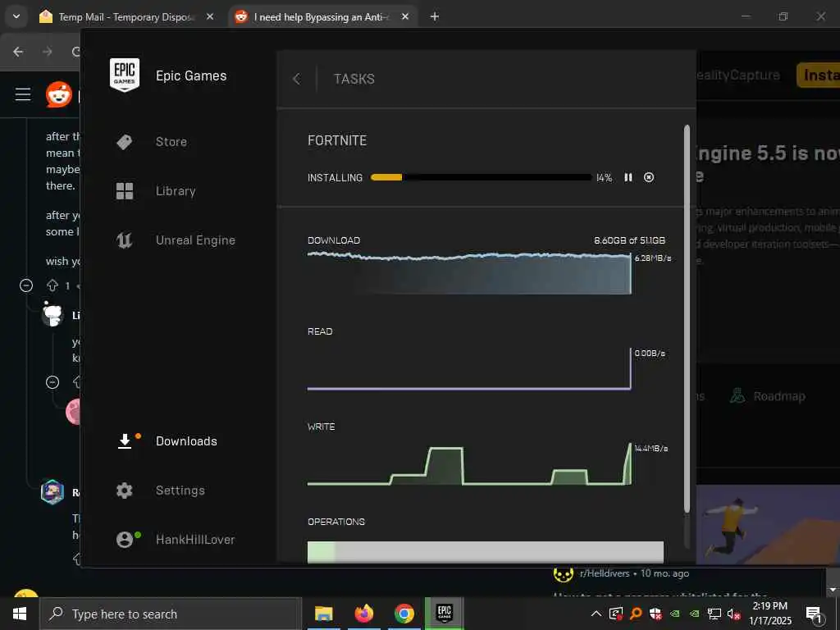
Task: Show hidden system tray icons
Action: coord(596,614)
